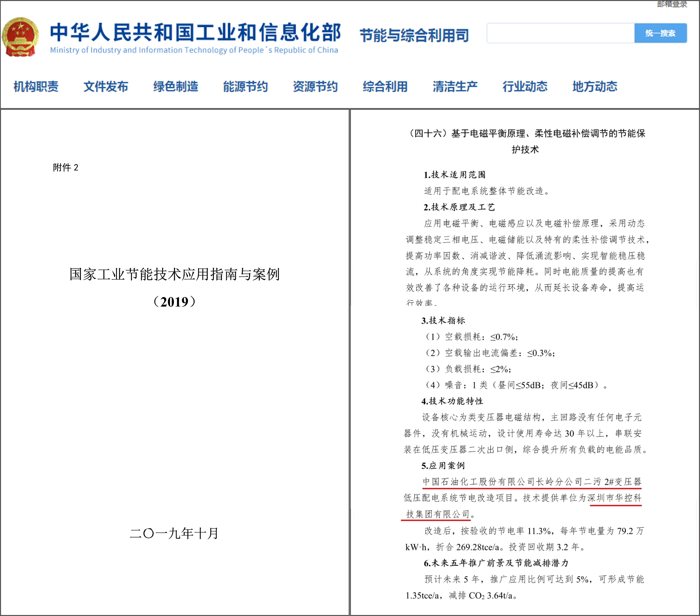Open the 资源节约 menu item
700x616 pixels.
coord(315,87)
